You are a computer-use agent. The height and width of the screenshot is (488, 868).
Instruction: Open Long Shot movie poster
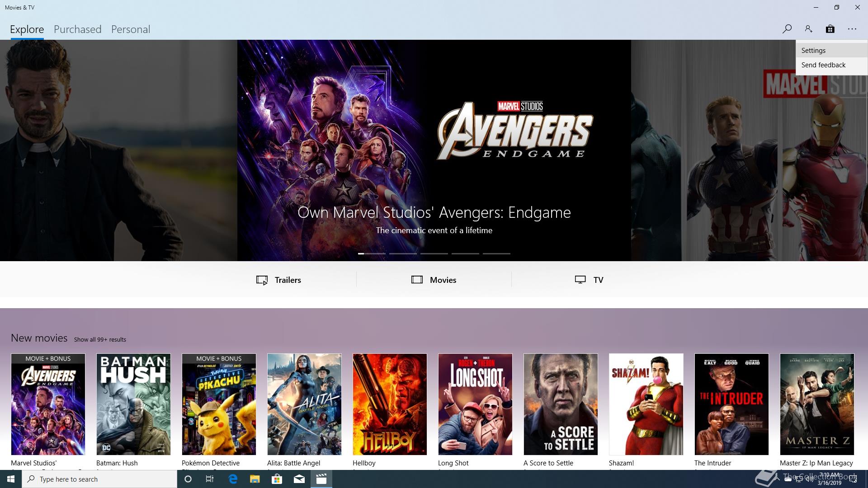click(x=475, y=404)
